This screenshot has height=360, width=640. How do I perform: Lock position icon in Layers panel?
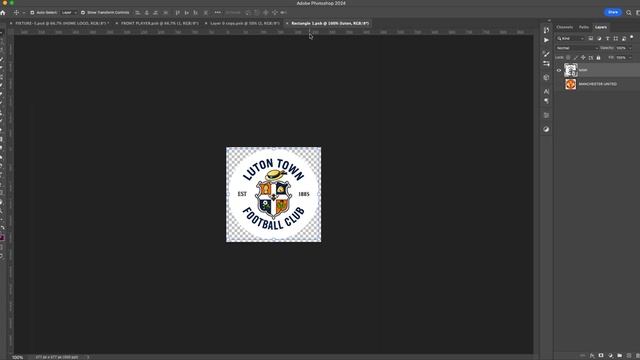point(583,58)
